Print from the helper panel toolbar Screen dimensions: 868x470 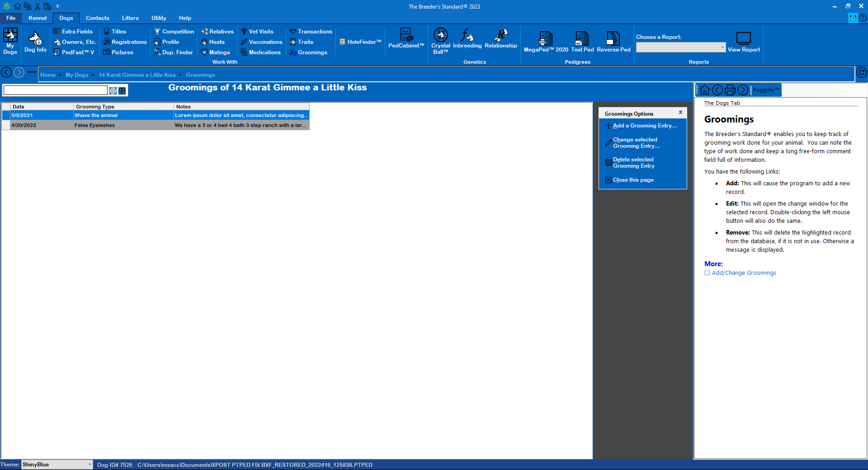tap(730, 90)
